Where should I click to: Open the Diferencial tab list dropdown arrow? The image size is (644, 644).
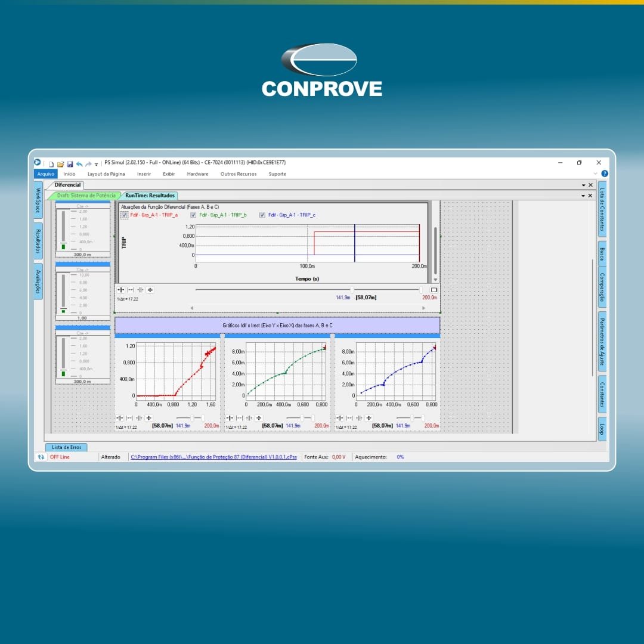(x=583, y=185)
